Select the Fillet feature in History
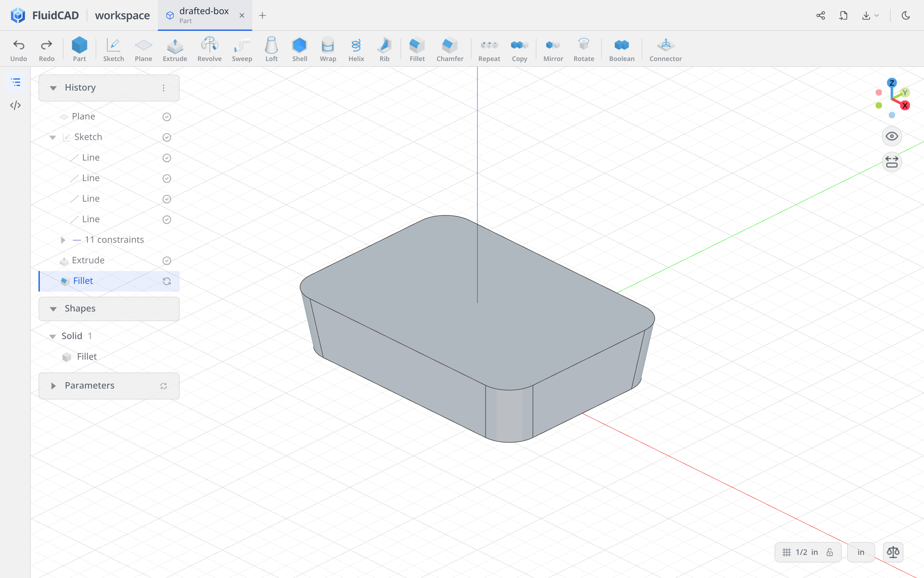 (109, 281)
